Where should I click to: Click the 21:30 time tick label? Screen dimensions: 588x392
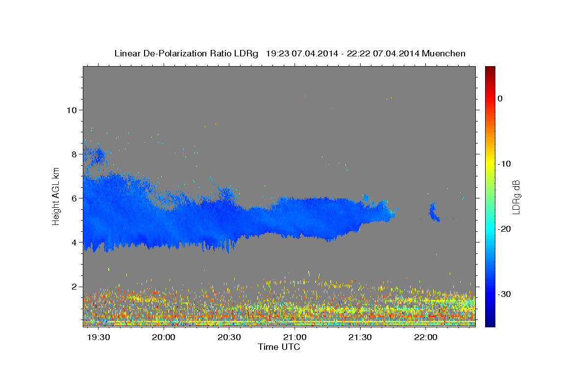[x=361, y=338]
